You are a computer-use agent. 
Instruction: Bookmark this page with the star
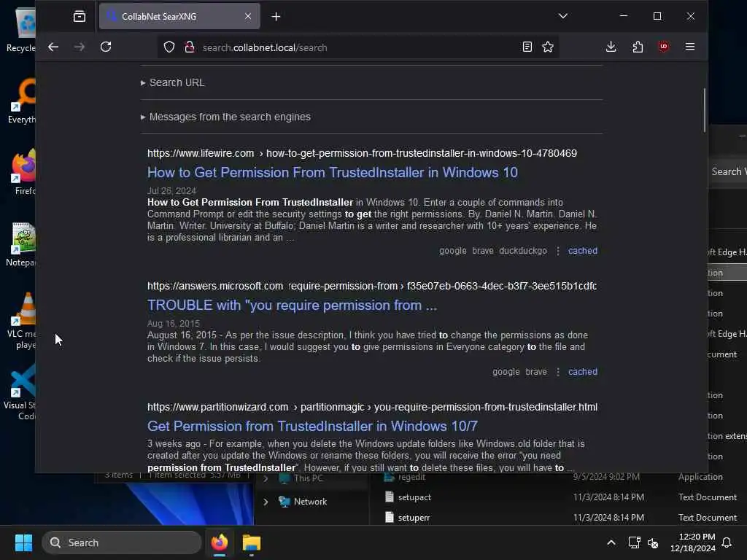548,47
